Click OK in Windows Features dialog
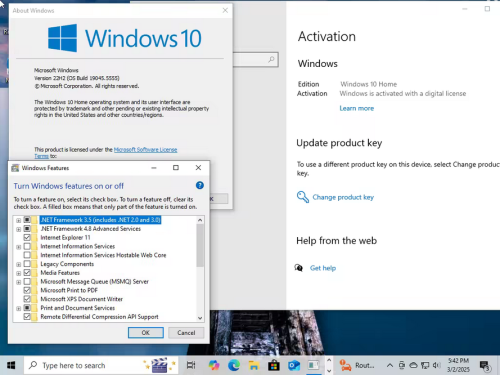Viewport: 500px width, 375px height. [146, 333]
